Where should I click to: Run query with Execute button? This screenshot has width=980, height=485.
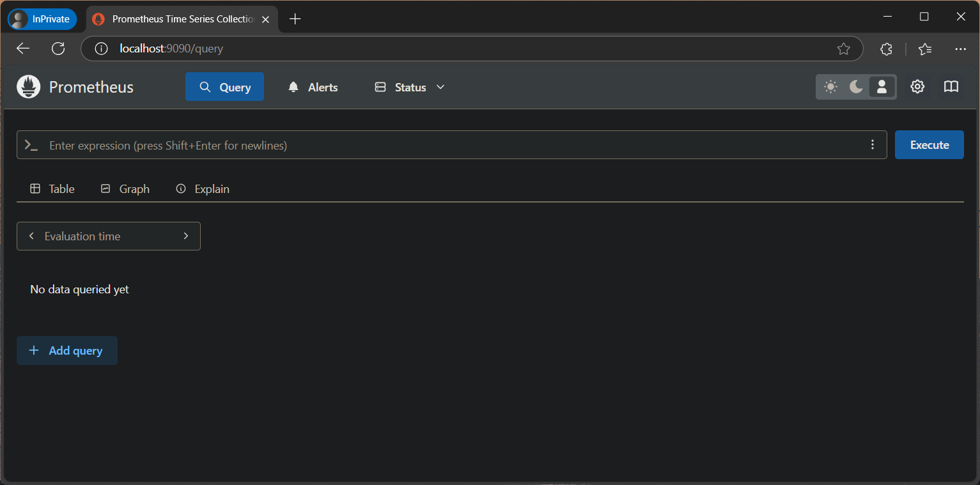929,145
